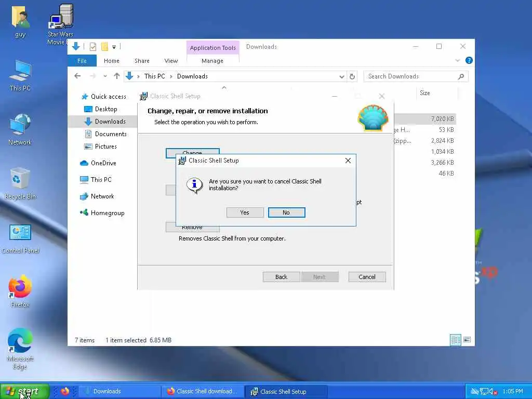
Task: Click Cancel in the setup wizard
Action: pyautogui.click(x=367, y=277)
